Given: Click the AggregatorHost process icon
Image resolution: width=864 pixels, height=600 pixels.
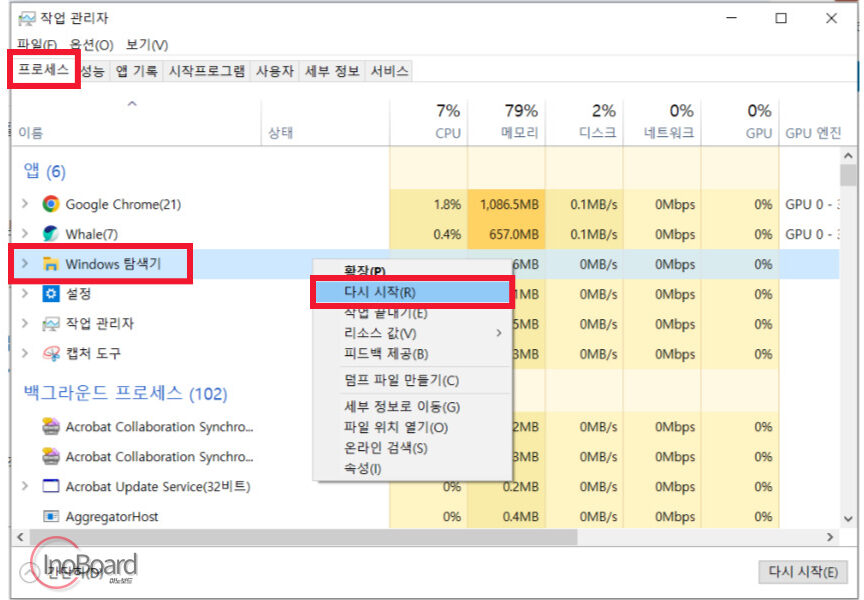Looking at the screenshot, I should pos(51,516).
